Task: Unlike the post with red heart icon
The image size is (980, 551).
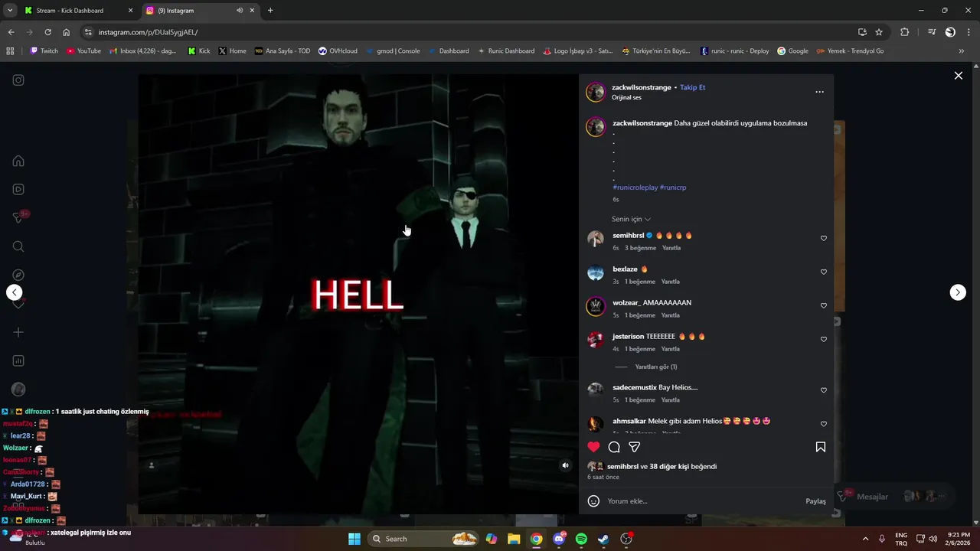Action: tap(593, 447)
